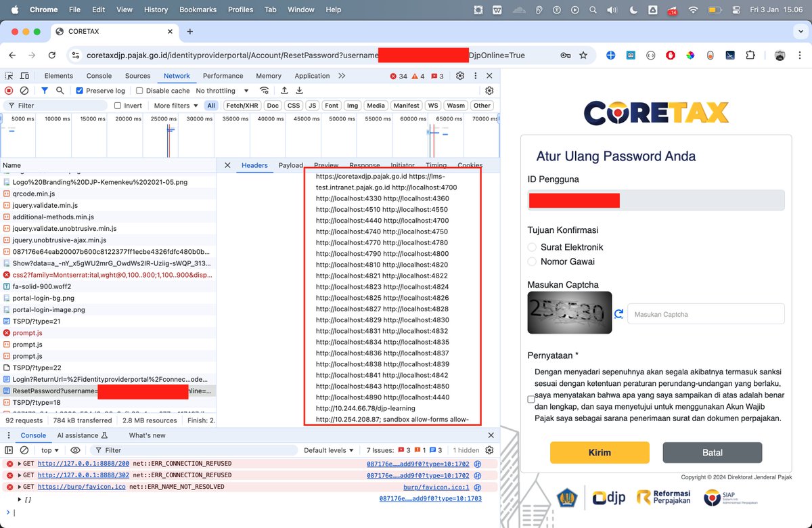The height and width of the screenshot is (528, 812).
Task: Open No throttling dropdown
Action: 223,91
